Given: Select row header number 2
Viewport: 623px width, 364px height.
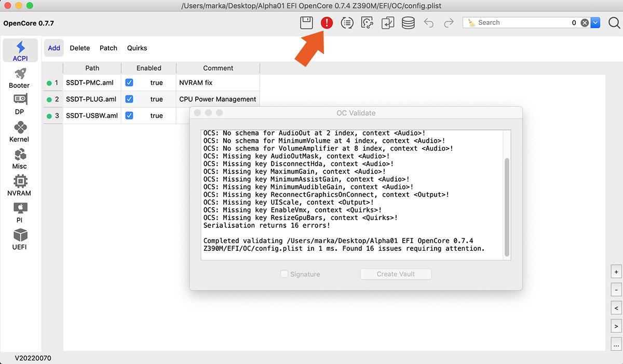Looking at the screenshot, I should pos(53,99).
